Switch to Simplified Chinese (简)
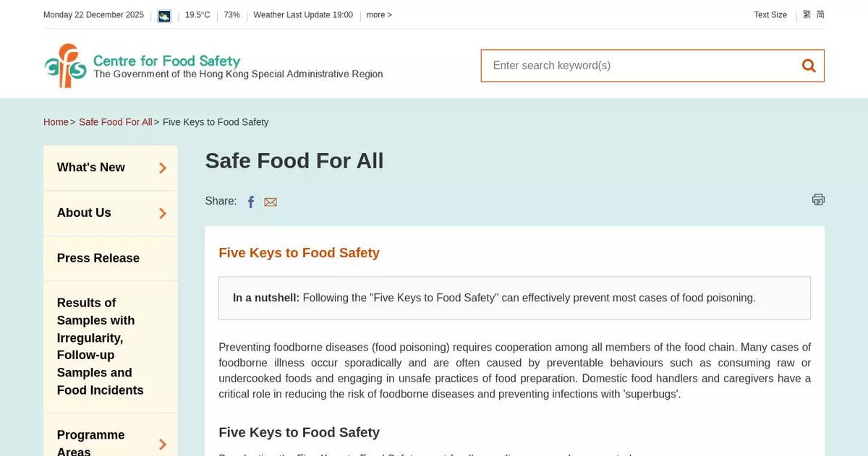The height and width of the screenshot is (456, 868). 820,14
